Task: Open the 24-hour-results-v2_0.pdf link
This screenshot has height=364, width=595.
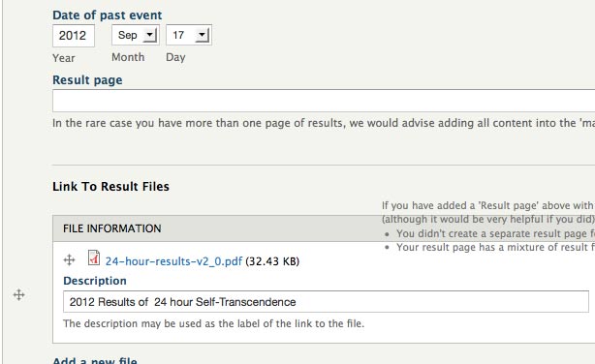Action: (173, 261)
